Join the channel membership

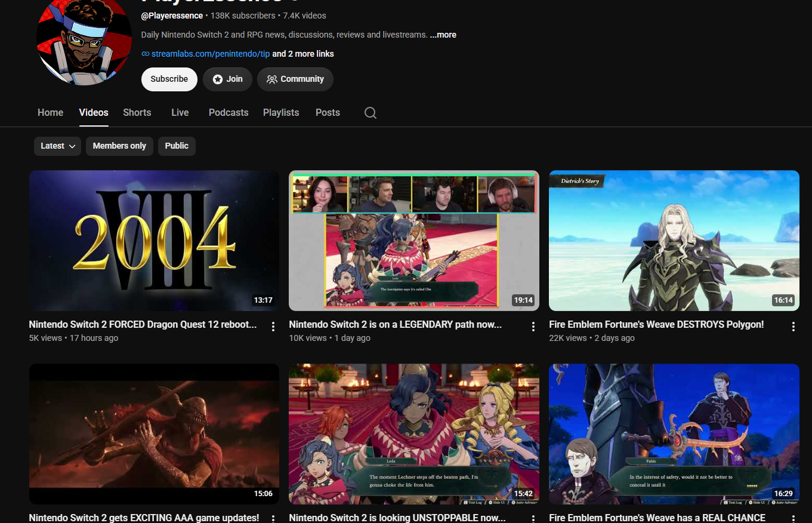[227, 79]
